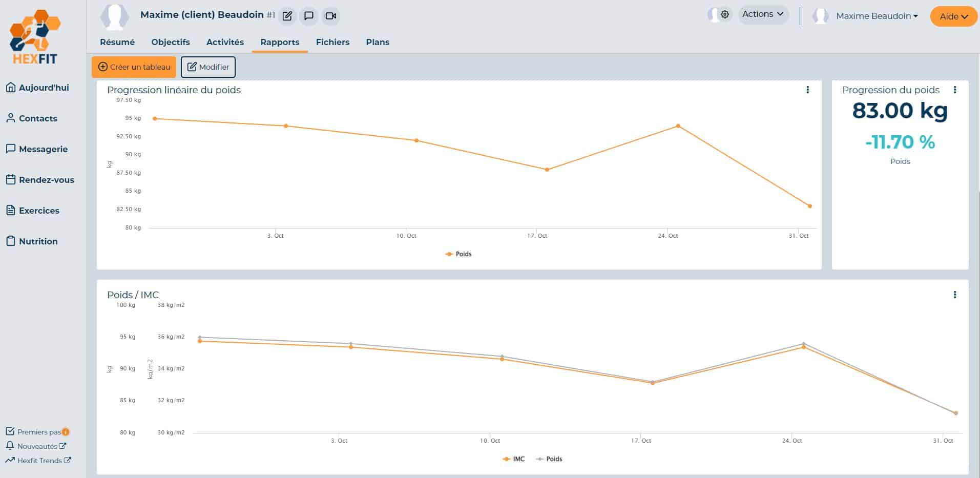The image size is (980, 478).
Task: Open options menu of Progression linéaire du poids
Action: [808, 90]
